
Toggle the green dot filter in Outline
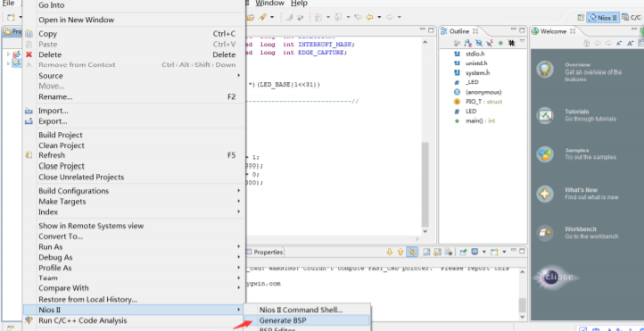tap(500, 43)
